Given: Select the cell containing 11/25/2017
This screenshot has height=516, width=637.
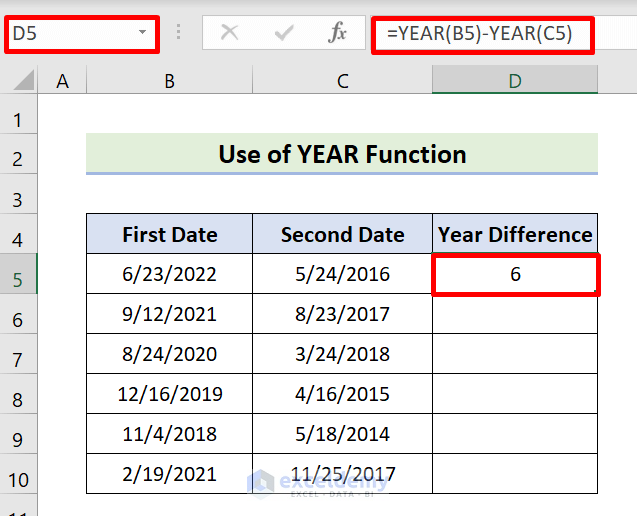Looking at the screenshot, I should point(342,473).
